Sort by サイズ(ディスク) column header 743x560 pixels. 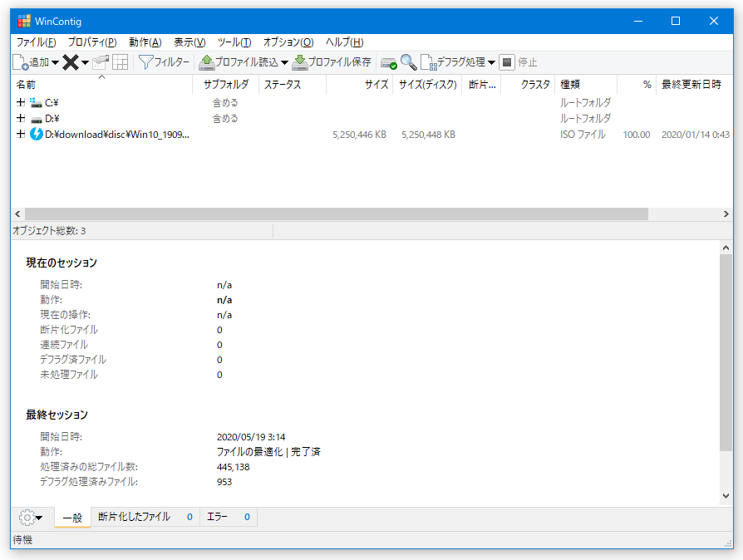[427, 84]
